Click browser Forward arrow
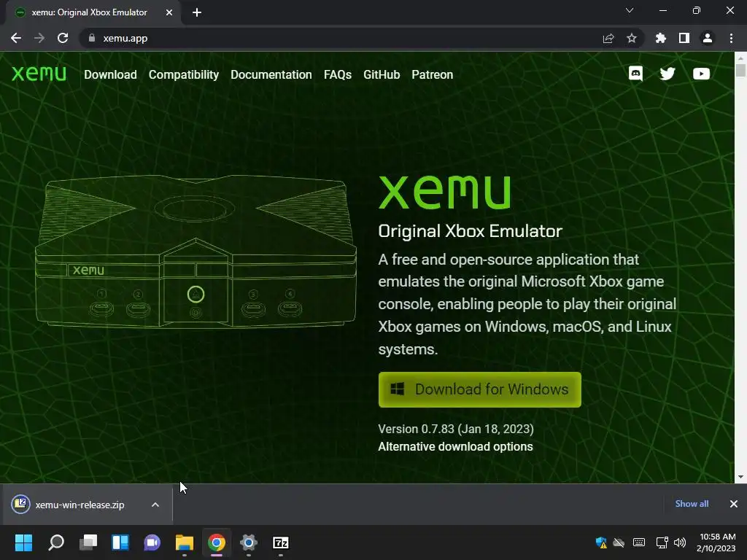747x560 pixels. (39, 38)
